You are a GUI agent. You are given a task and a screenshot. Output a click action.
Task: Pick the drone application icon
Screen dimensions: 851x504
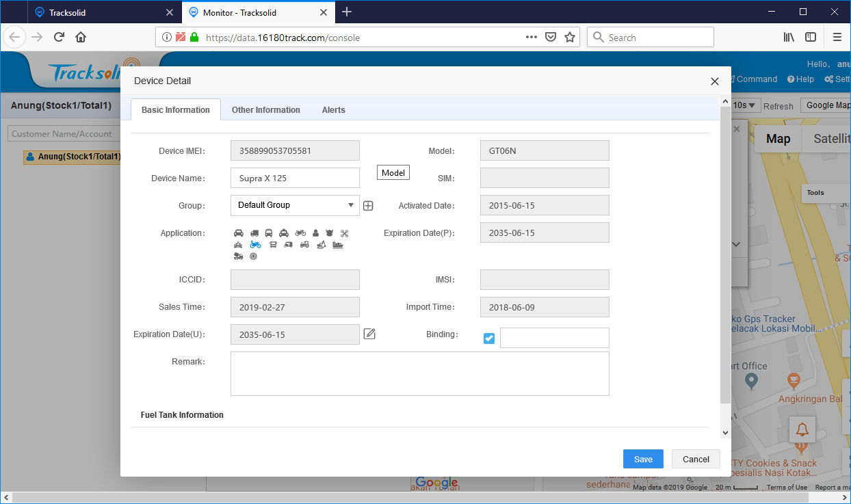(345, 233)
